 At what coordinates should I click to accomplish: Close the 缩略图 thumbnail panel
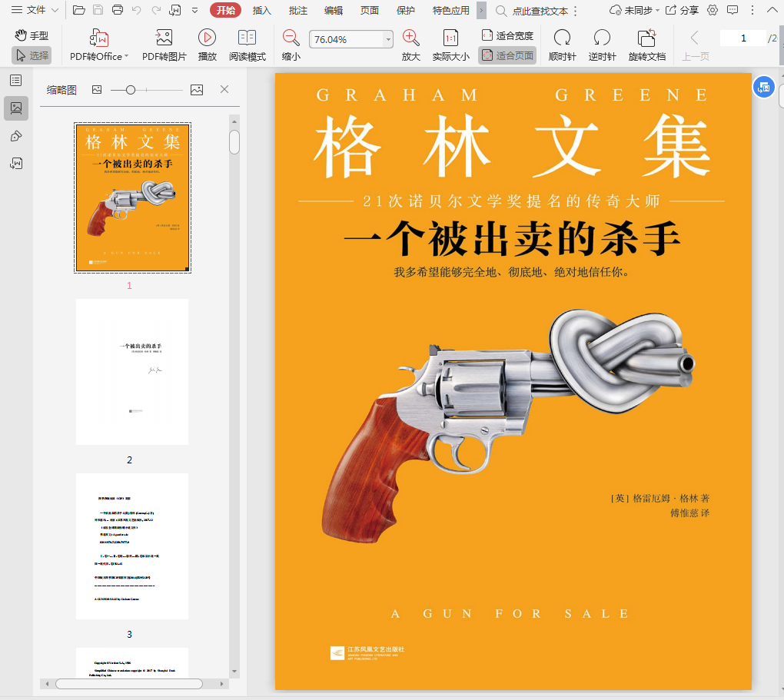(x=224, y=89)
